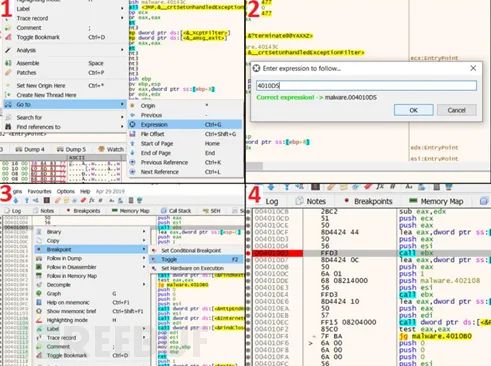The width and height of the screenshot is (491, 366).
Task: Expand the Search for submenu arrow
Action: 122,117
